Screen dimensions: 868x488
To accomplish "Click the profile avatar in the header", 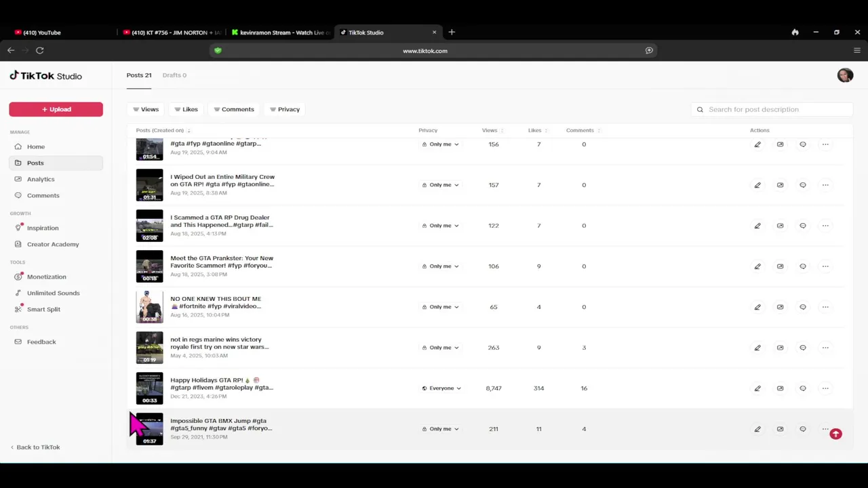I will [845, 75].
